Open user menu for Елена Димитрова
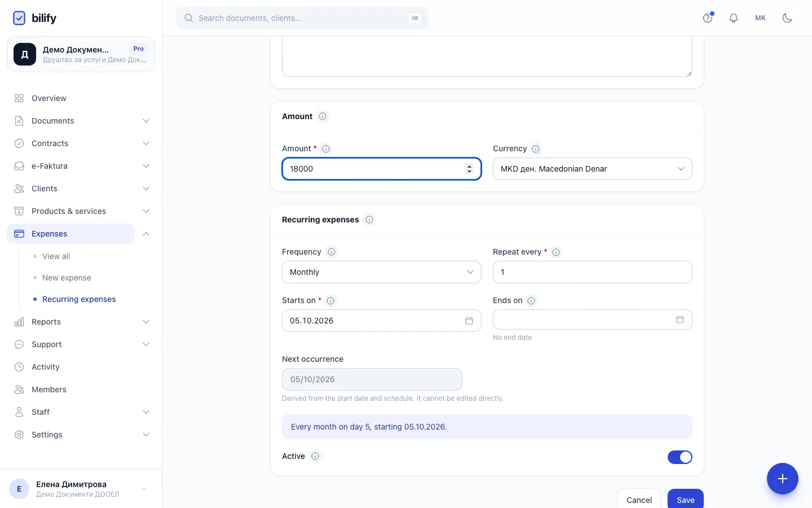This screenshot has height=508, width=812. (x=81, y=489)
